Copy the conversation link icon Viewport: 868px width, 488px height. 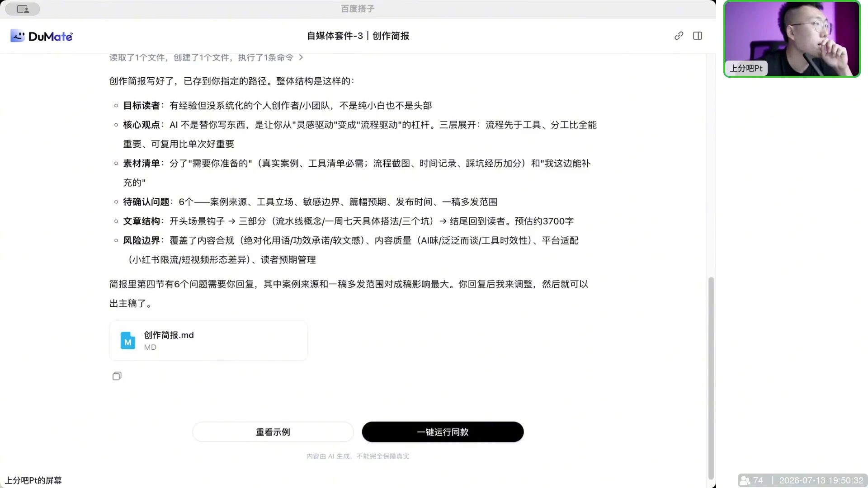tap(679, 36)
